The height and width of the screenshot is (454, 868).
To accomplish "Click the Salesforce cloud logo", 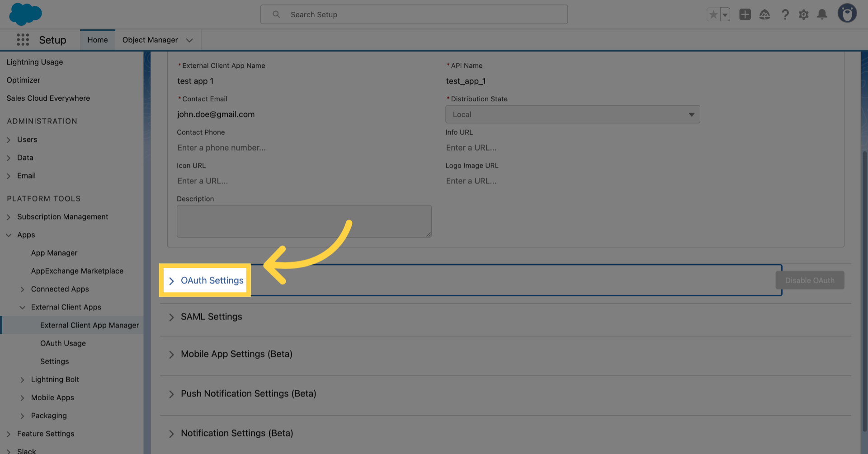I will click(x=25, y=14).
